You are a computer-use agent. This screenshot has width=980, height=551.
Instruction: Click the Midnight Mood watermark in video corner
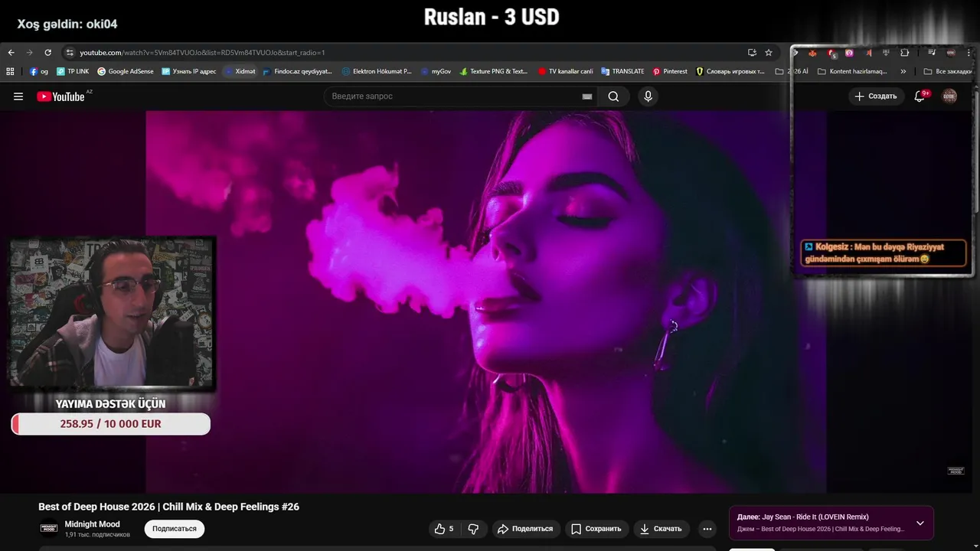955,471
